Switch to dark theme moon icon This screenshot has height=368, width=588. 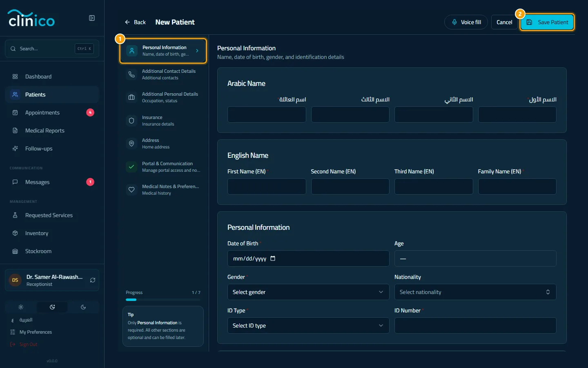83,307
